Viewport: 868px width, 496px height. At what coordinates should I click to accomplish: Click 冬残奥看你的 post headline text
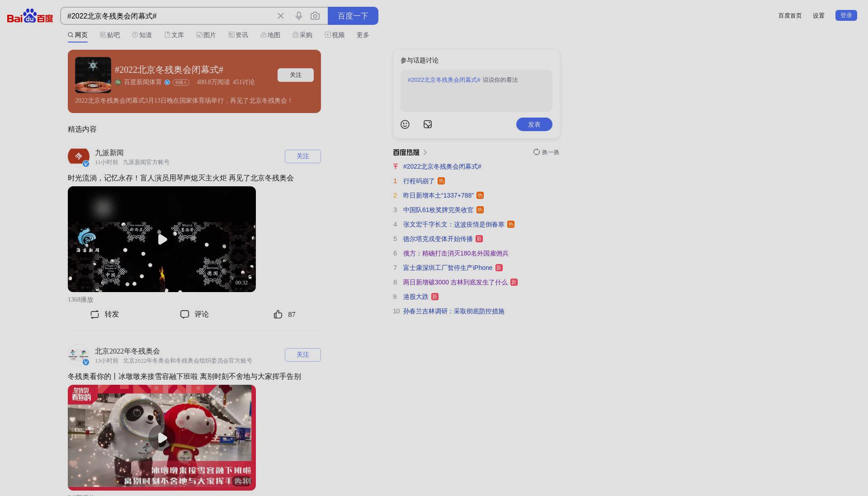[184, 377]
